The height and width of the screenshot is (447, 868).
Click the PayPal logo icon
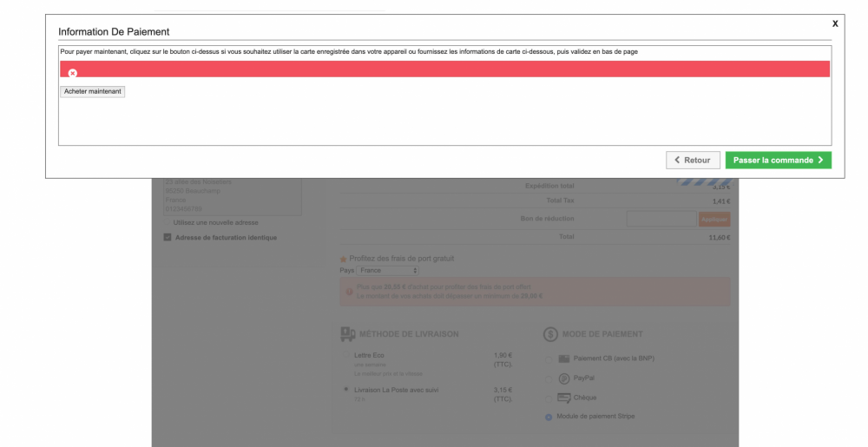point(564,378)
